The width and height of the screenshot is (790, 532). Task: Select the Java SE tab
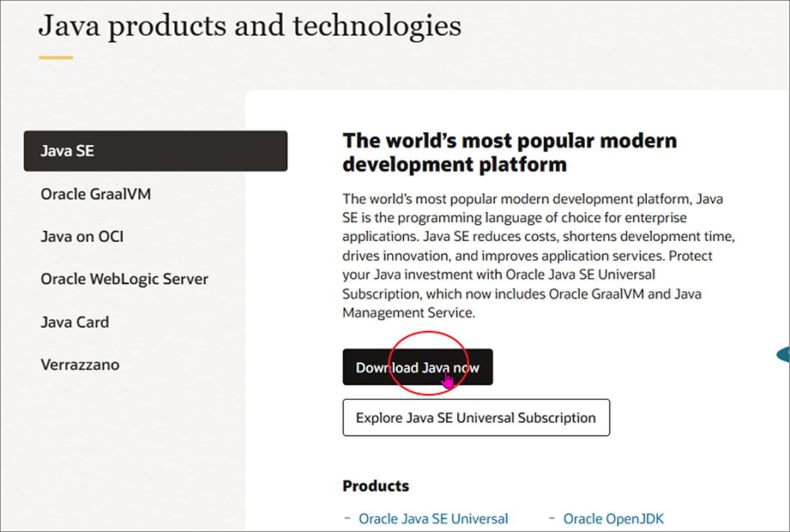click(x=155, y=151)
